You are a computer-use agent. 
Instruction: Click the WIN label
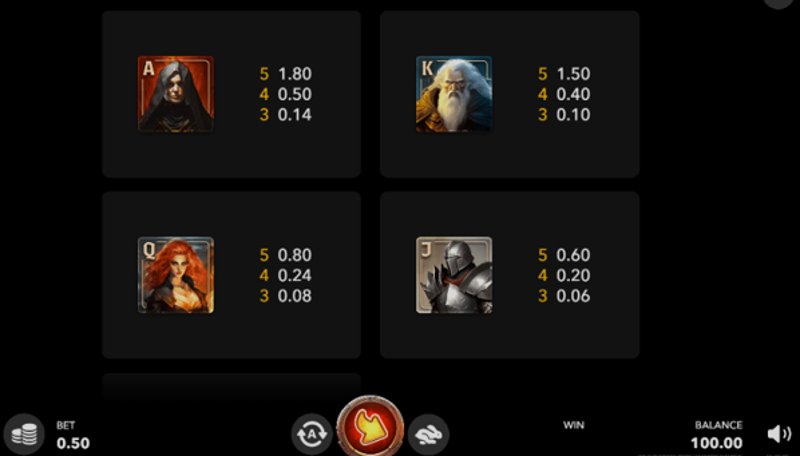(573, 425)
